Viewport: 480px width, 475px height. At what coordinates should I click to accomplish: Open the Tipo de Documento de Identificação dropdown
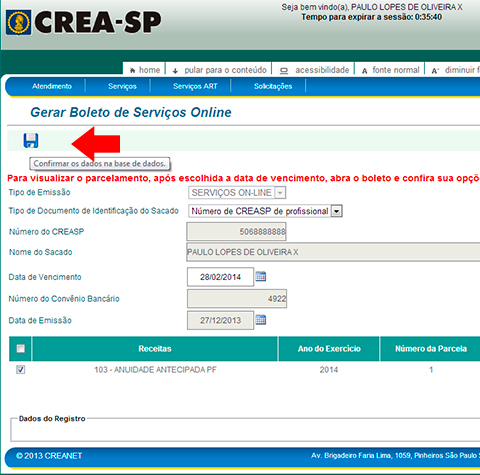tap(337, 211)
